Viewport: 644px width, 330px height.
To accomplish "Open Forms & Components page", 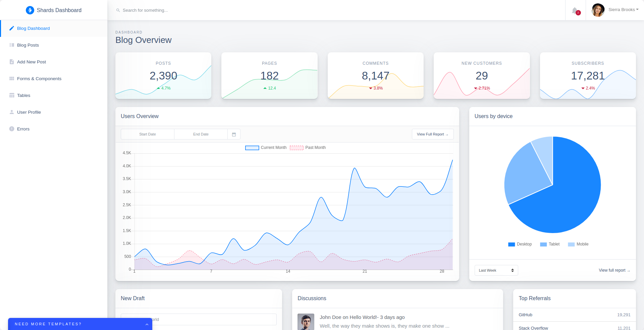I will click(x=54, y=78).
